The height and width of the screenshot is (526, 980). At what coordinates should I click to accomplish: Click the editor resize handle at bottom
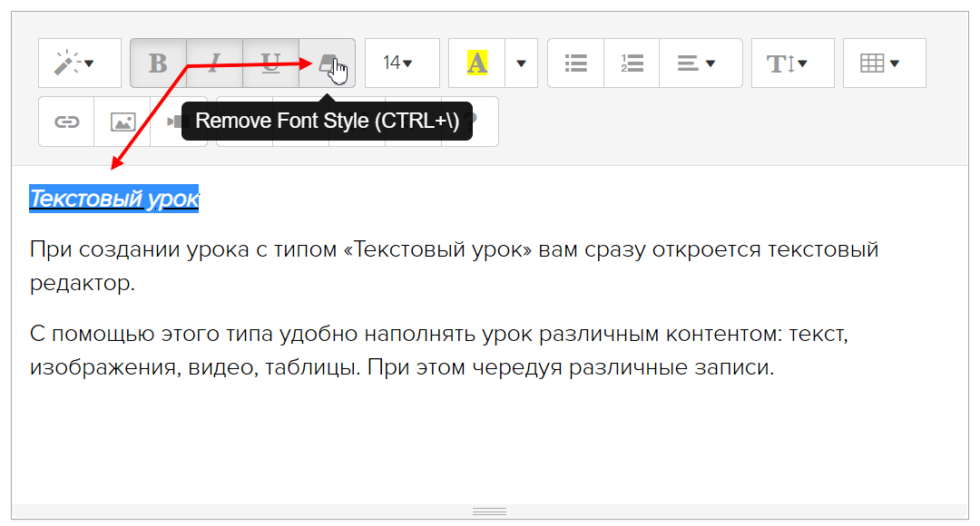click(x=490, y=512)
